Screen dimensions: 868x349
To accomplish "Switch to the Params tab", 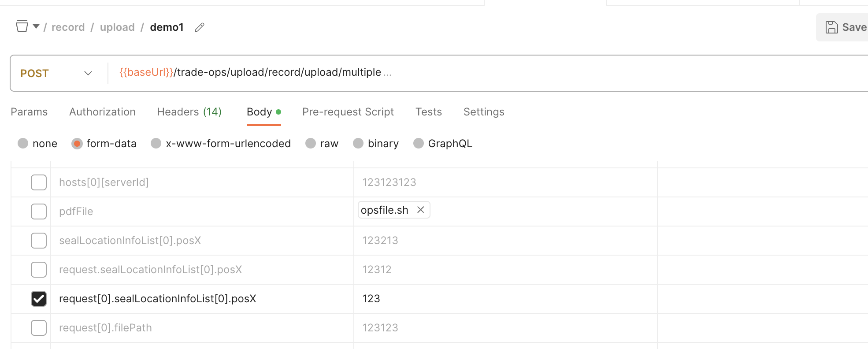I will coord(29,112).
